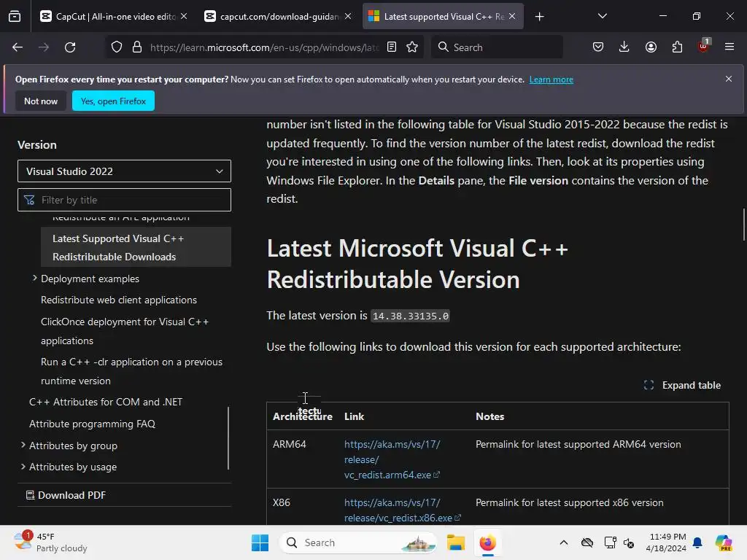Open uBlock Origin extension icon
This screenshot has height=560, width=747.
pos(704,46)
